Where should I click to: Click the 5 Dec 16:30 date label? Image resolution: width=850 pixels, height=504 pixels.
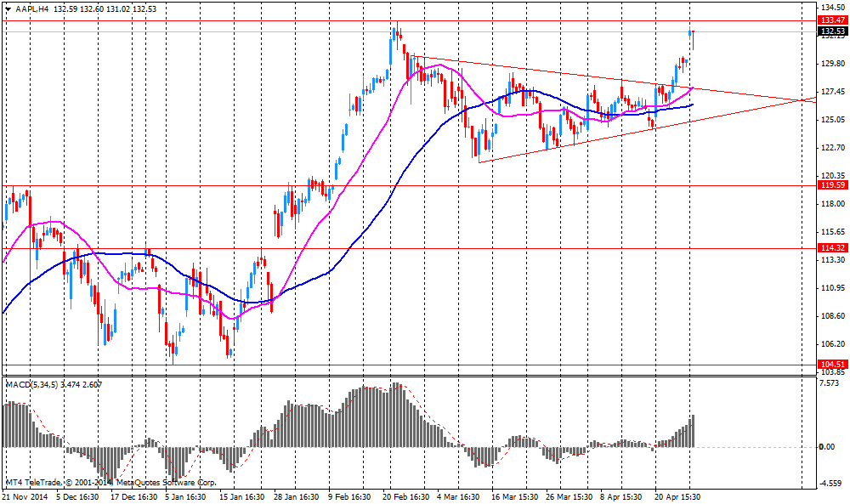[77, 496]
